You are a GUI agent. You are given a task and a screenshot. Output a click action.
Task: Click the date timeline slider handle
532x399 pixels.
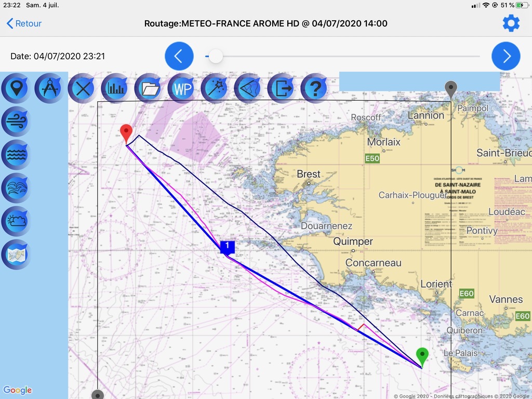point(216,56)
